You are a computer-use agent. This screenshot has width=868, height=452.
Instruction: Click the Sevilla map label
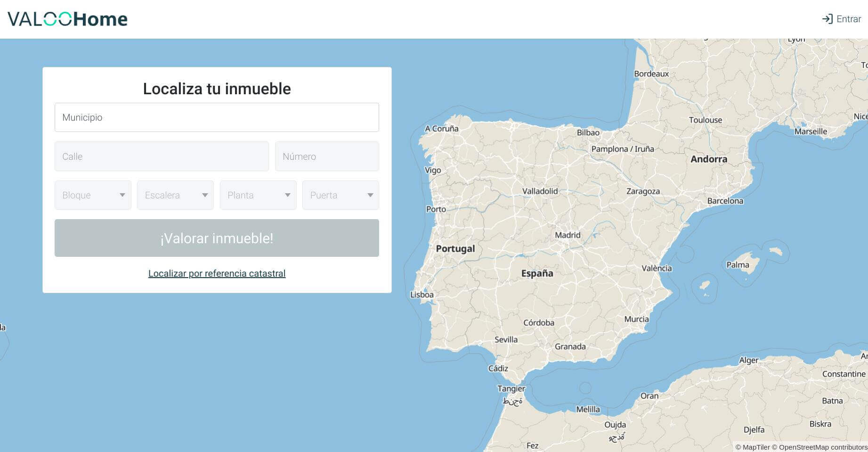click(x=506, y=339)
